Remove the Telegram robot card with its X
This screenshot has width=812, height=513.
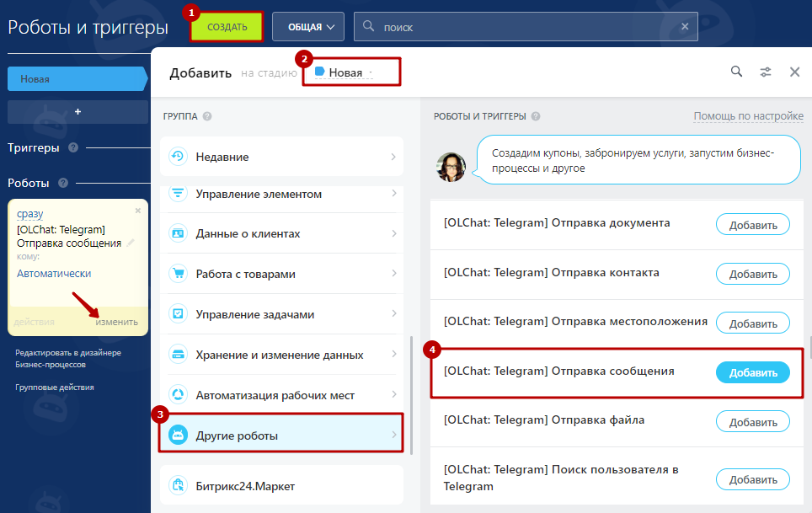coord(138,211)
